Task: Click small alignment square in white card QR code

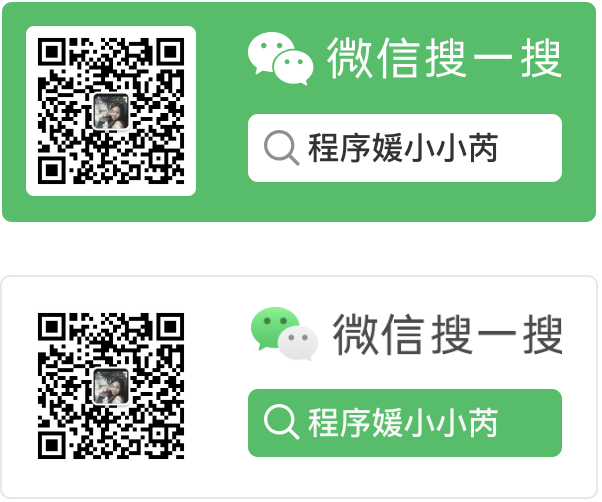Action: coord(159,433)
